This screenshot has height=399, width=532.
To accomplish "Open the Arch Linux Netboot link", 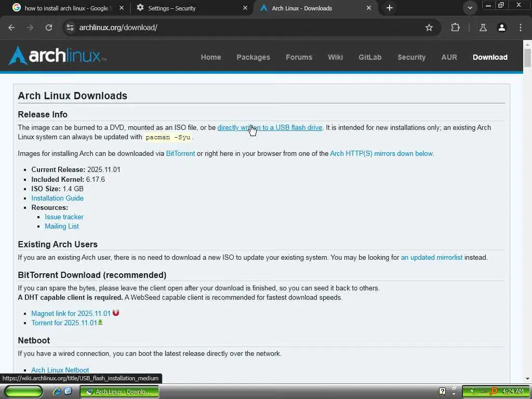I will point(60,370).
